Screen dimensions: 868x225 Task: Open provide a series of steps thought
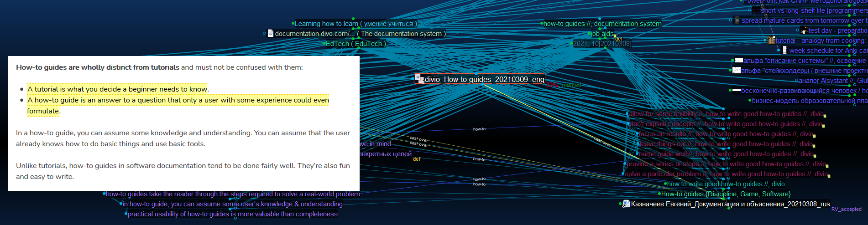pyautogui.click(x=727, y=164)
